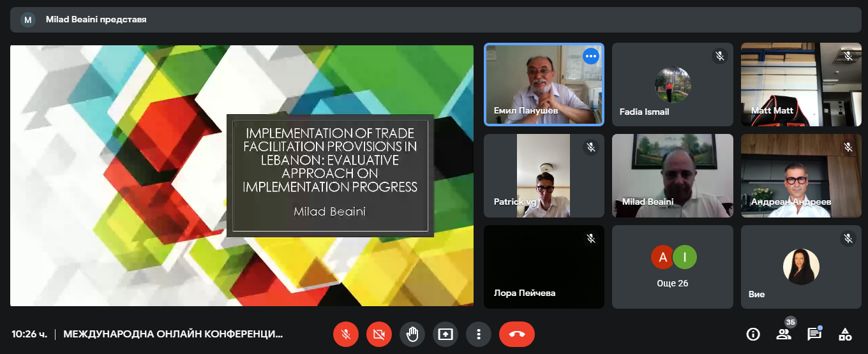The height and width of the screenshot is (354, 868).
Task: Click the 'Patrick vg' name label
Action: [515, 202]
